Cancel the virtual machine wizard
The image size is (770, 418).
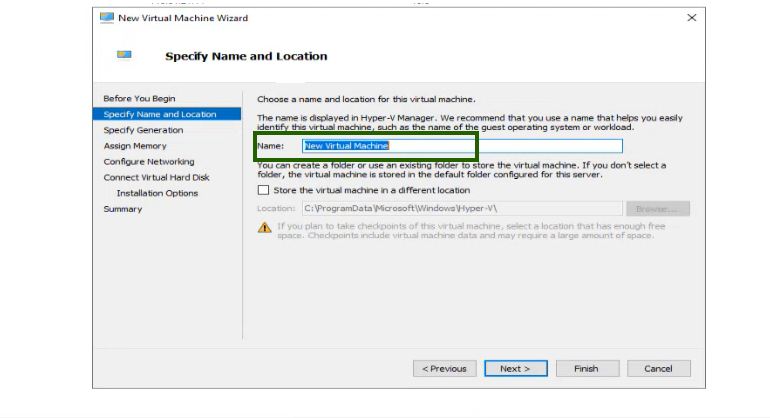click(x=658, y=369)
